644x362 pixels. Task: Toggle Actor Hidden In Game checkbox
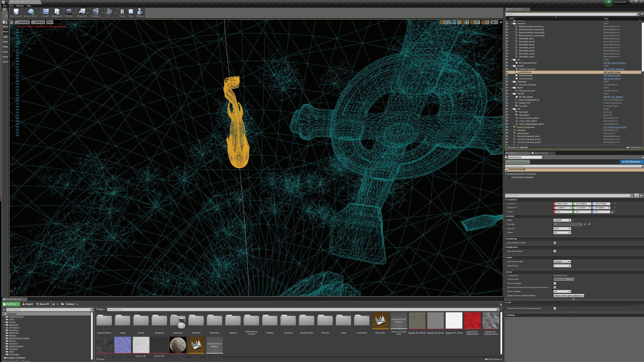click(x=555, y=243)
